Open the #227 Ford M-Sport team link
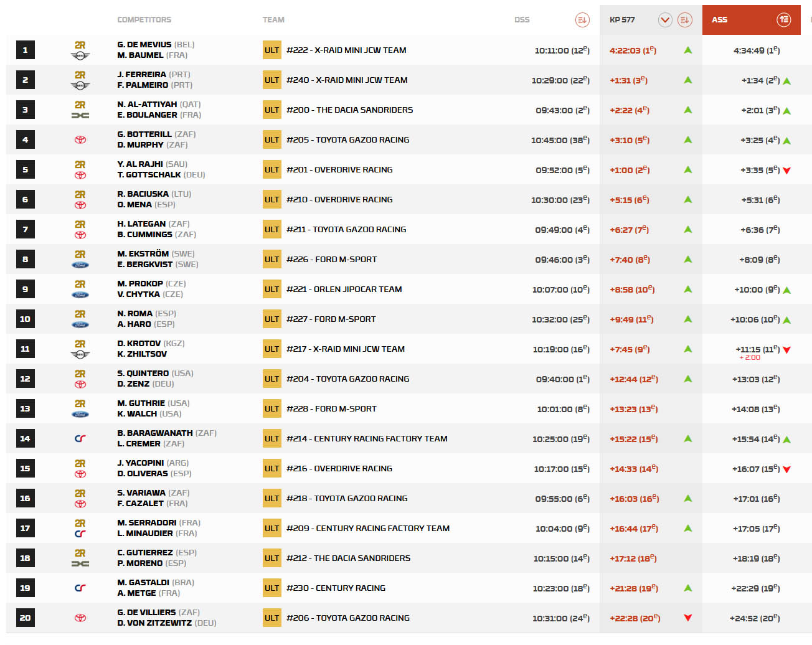This screenshot has height=645, width=812. click(331, 319)
